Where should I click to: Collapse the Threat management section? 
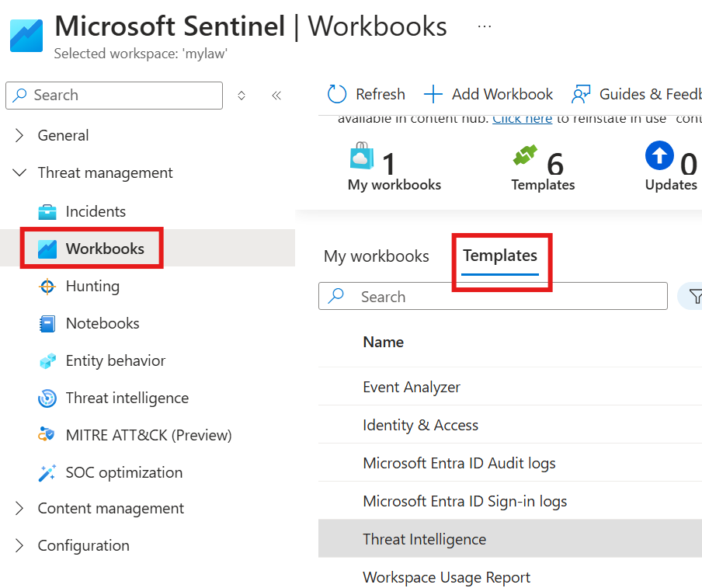click(x=19, y=172)
